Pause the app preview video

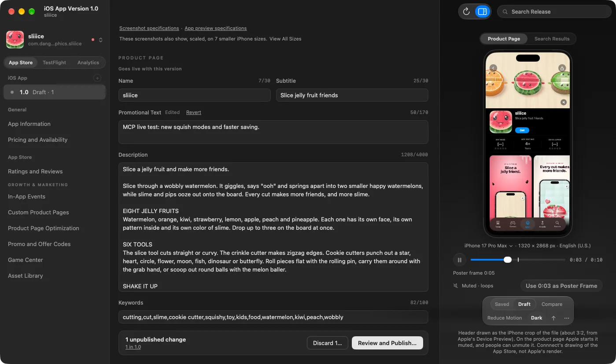[459, 260]
